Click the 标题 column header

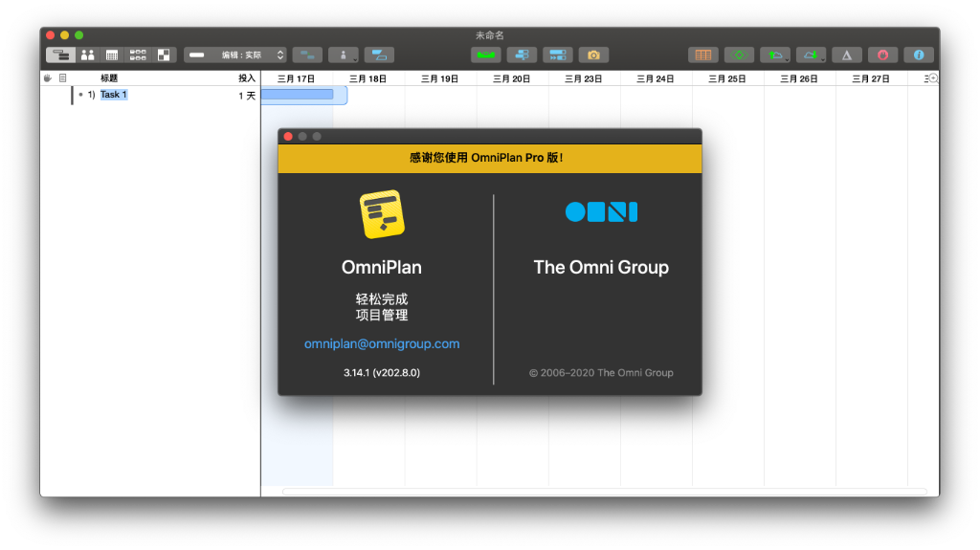click(x=109, y=78)
